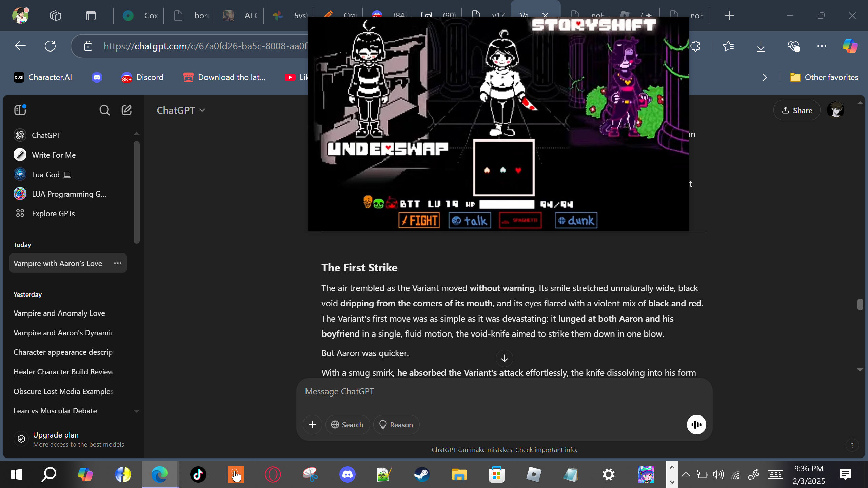
Task: Click the plus attach files button
Action: [312, 425]
